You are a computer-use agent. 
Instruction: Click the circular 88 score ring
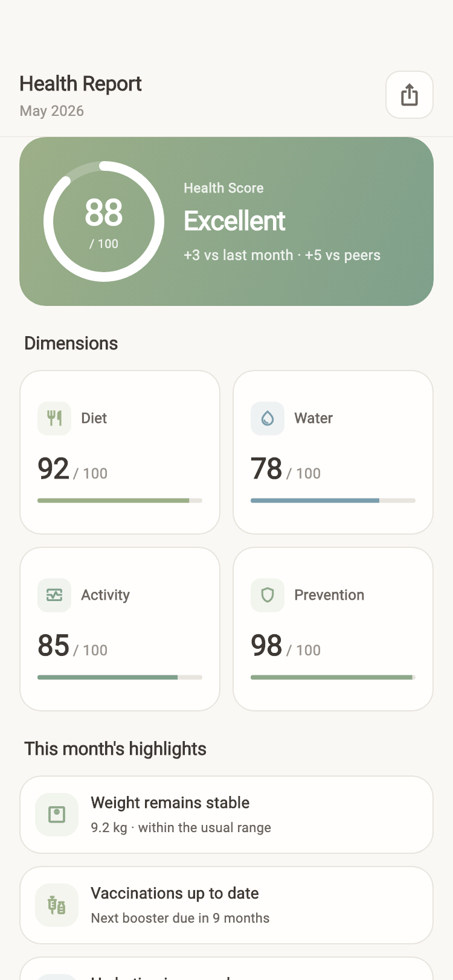(104, 221)
